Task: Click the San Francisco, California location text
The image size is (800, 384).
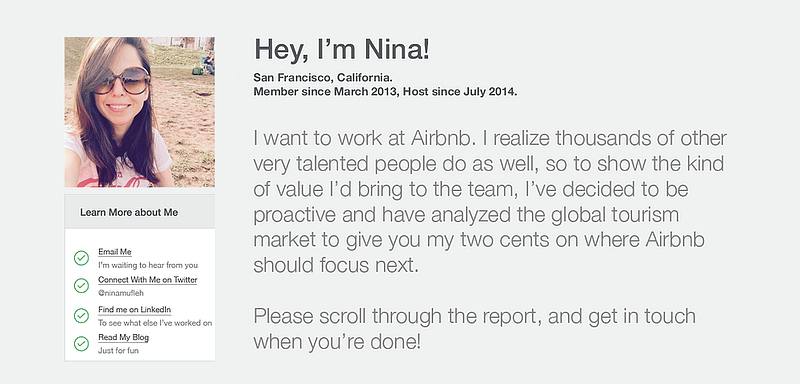Action: (x=323, y=78)
